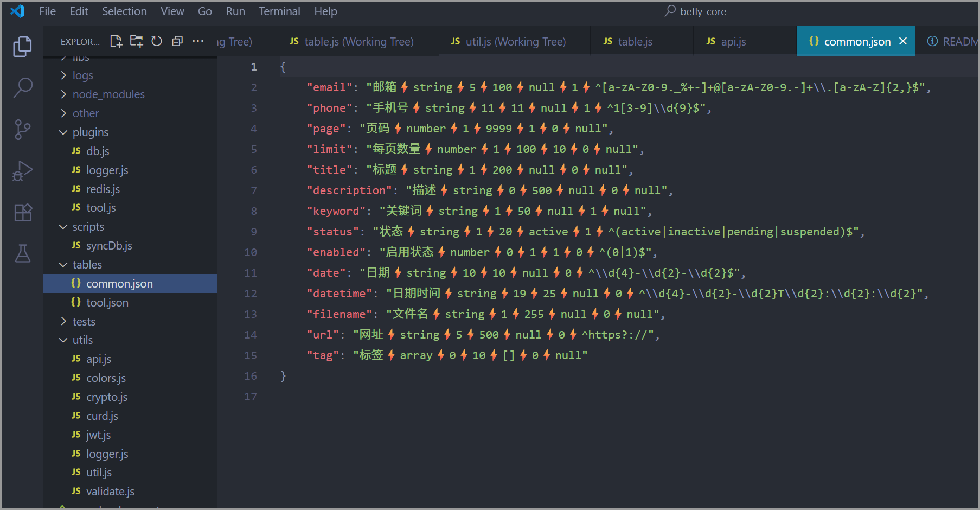Switch to the api.js editor tab
The width and height of the screenshot is (980, 510).
tap(733, 42)
